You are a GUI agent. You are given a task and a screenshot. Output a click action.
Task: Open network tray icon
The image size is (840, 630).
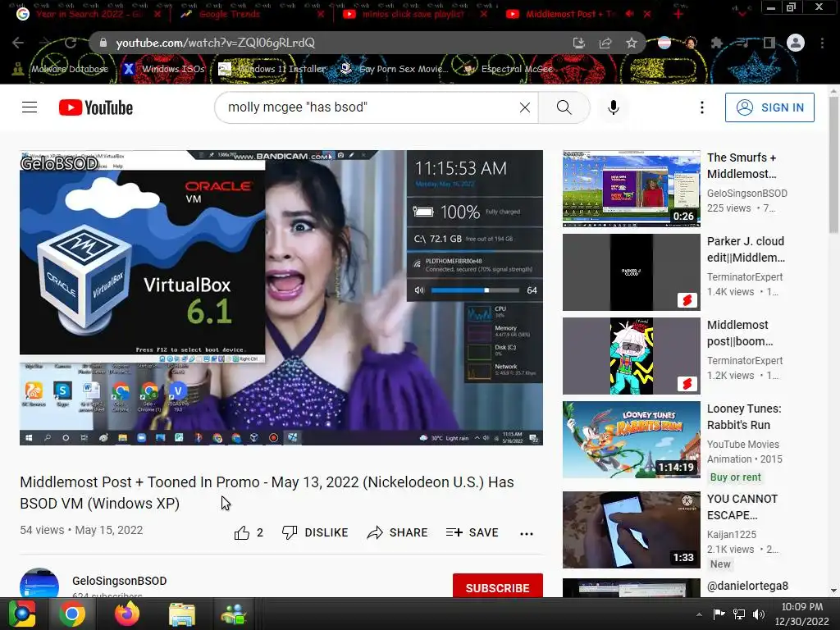(739, 614)
